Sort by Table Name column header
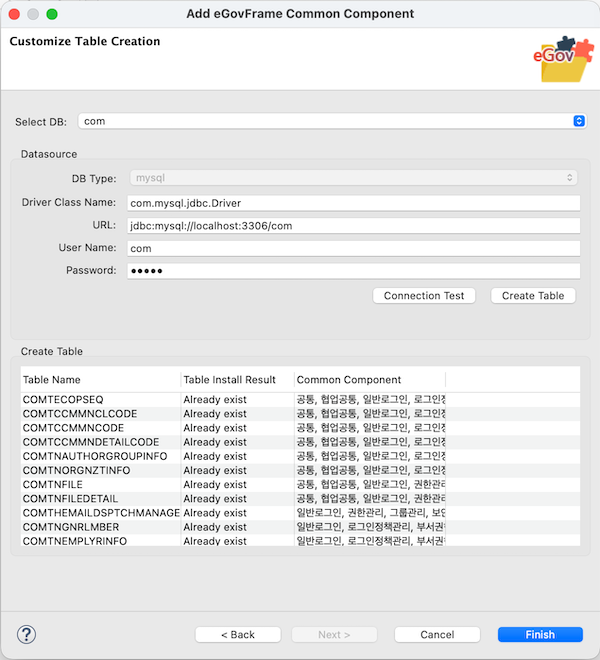Viewport: 600px width, 660px height. (x=100, y=380)
